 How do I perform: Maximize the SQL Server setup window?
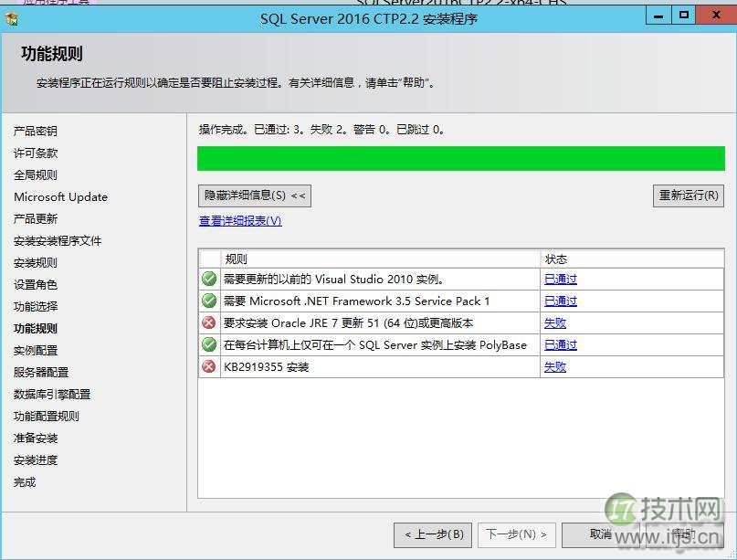point(684,16)
